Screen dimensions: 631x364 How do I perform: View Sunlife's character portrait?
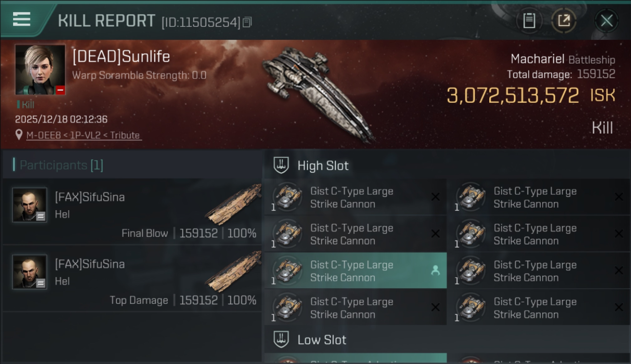click(40, 69)
